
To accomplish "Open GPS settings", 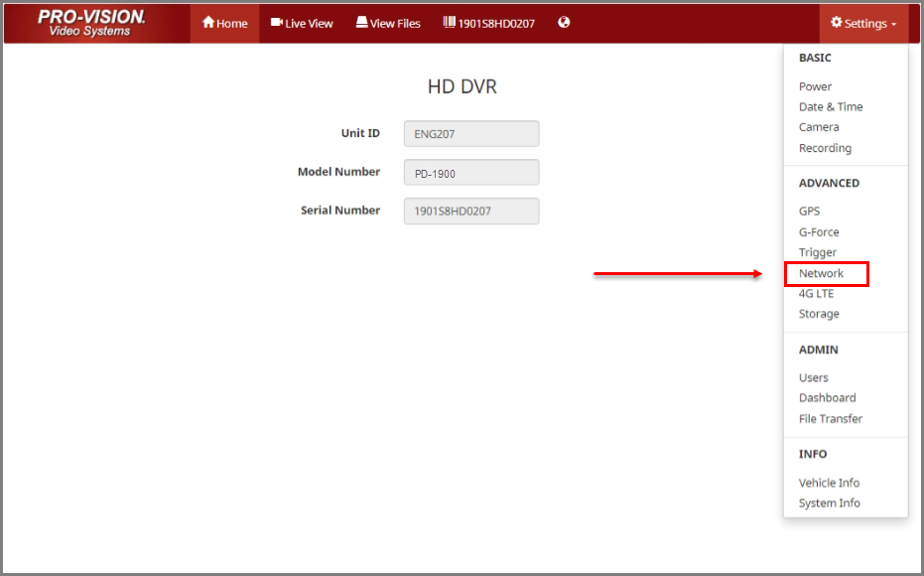I will [809, 212].
